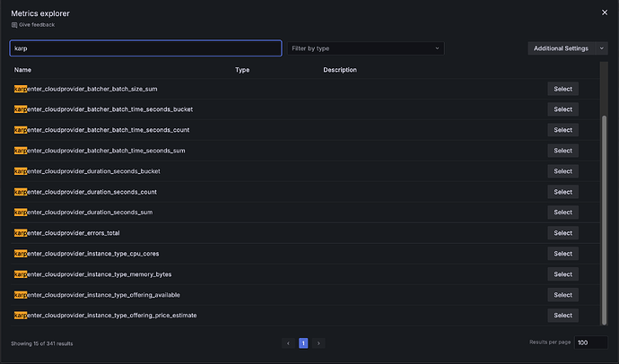Click the Description column header
619x364 pixels.
pyautogui.click(x=340, y=70)
